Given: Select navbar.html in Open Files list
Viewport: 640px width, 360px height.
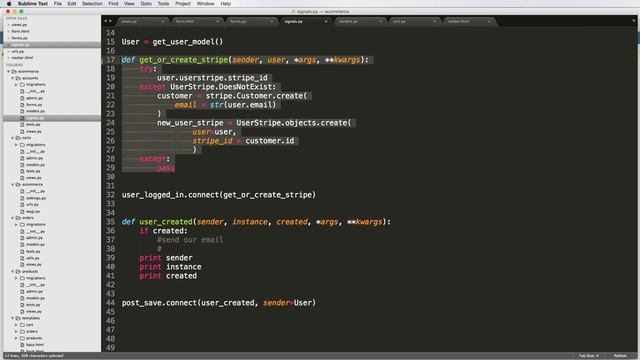Looking at the screenshot, I should pyautogui.click(x=22, y=58).
